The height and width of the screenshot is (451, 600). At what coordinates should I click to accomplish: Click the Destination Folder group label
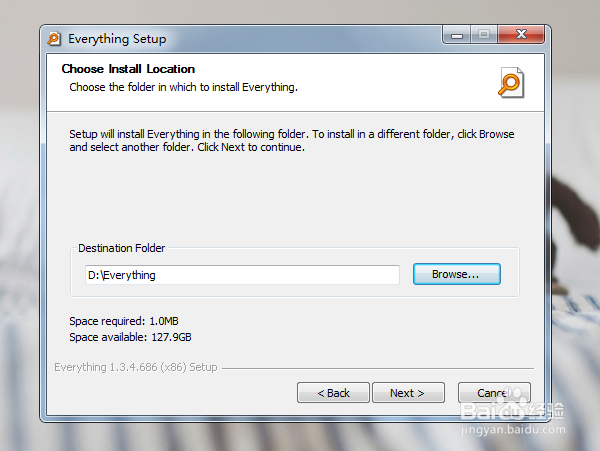[121, 248]
